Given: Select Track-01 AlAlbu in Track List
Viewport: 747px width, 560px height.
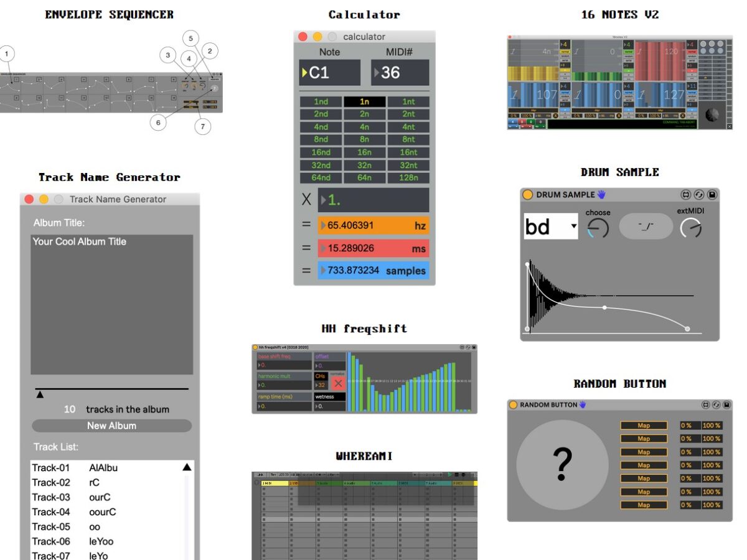Looking at the screenshot, I should click(106, 468).
